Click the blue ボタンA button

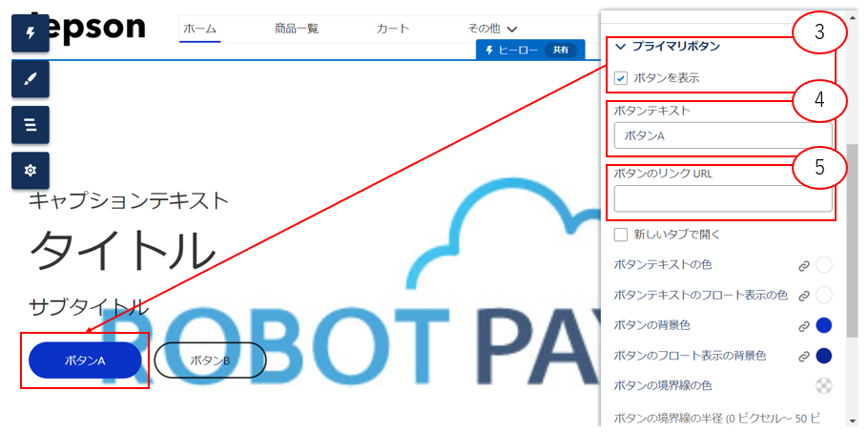(85, 360)
